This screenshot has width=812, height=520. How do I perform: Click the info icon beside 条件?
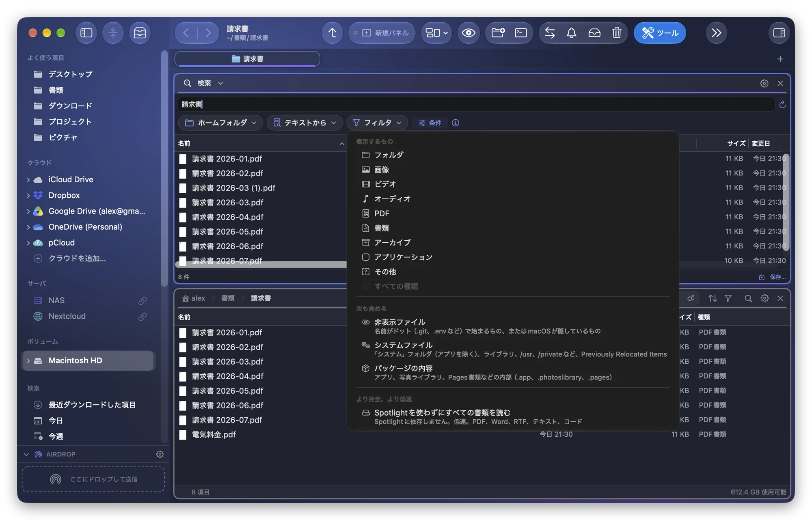[456, 123]
